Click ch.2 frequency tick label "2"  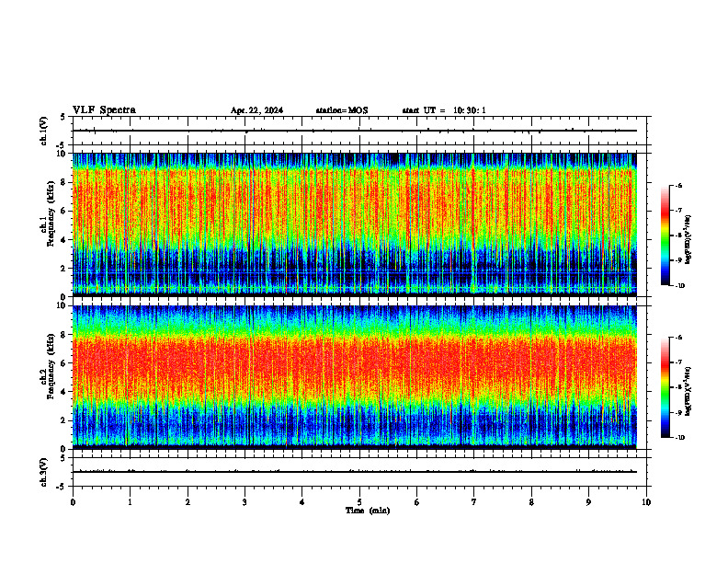point(64,420)
